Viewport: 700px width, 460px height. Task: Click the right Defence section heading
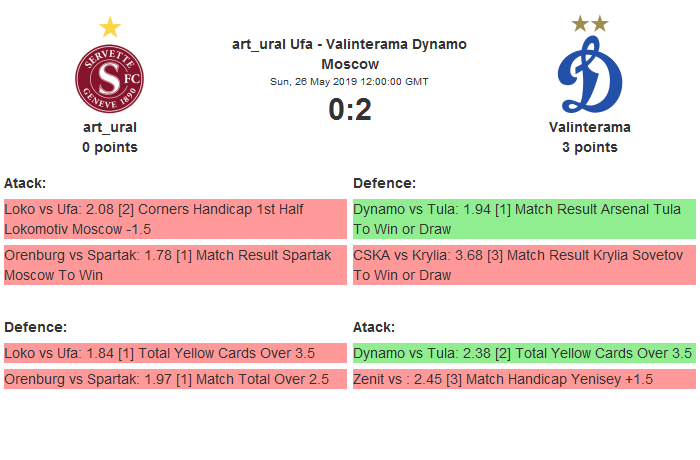pos(384,183)
